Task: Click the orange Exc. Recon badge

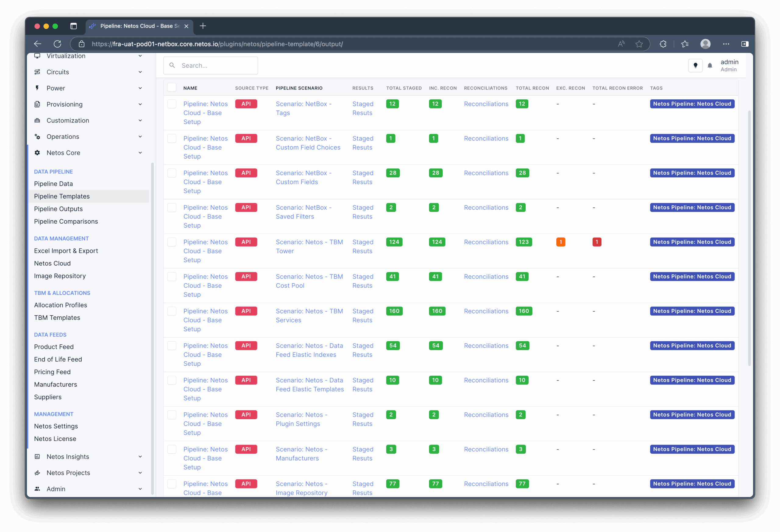Action: (x=561, y=242)
